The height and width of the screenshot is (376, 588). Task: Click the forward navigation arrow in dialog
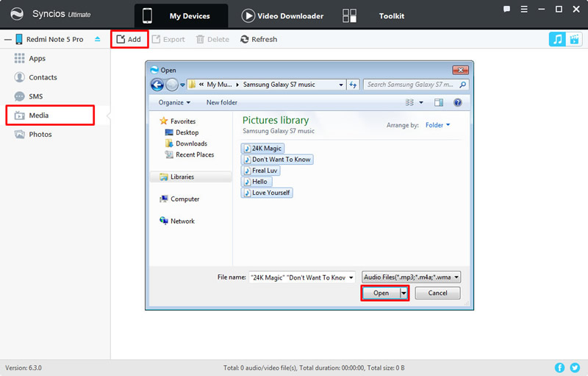[x=172, y=85]
